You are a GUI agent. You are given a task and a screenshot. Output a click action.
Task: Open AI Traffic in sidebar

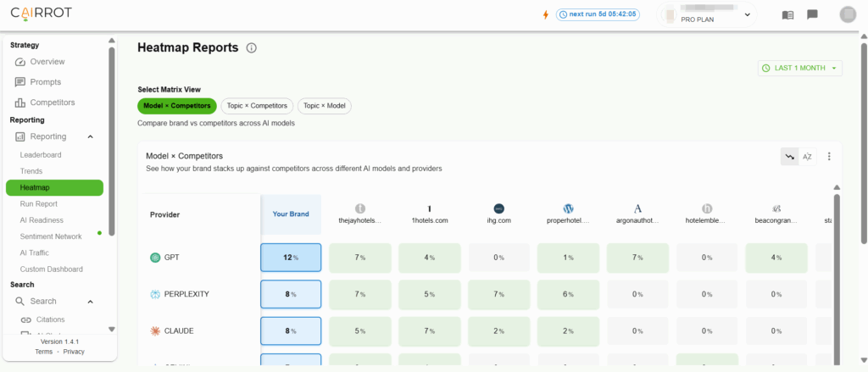coord(34,253)
